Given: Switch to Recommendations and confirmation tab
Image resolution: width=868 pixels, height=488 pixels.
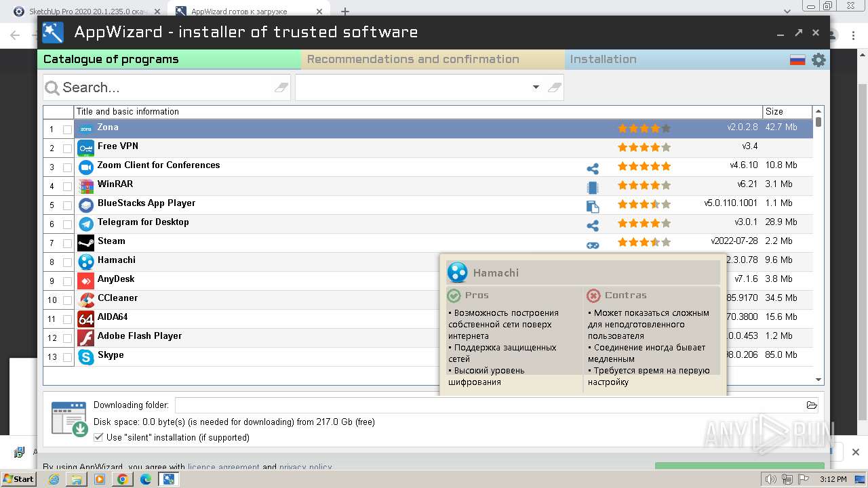Looking at the screenshot, I should [433, 60].
